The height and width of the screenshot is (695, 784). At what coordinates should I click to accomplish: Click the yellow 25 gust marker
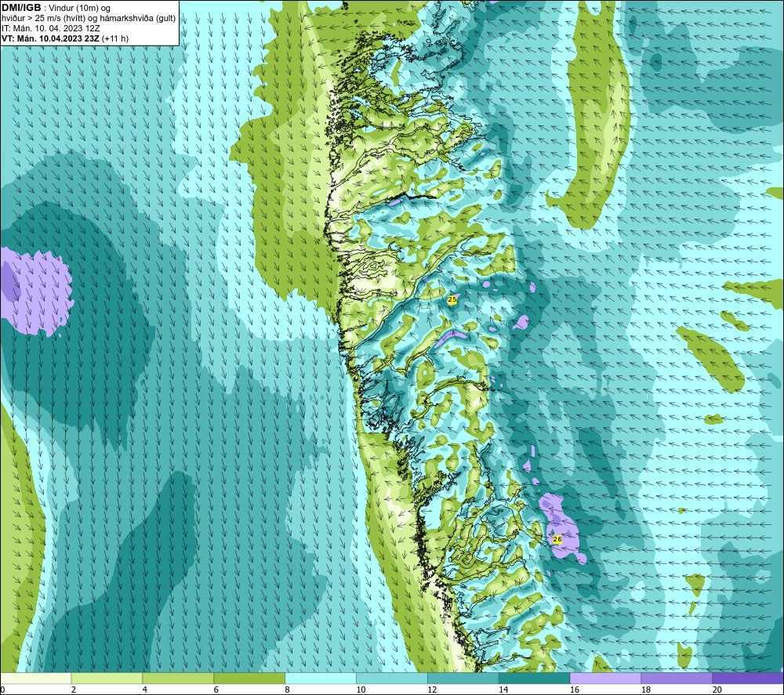pyautogui.click(x=452, y=300)
